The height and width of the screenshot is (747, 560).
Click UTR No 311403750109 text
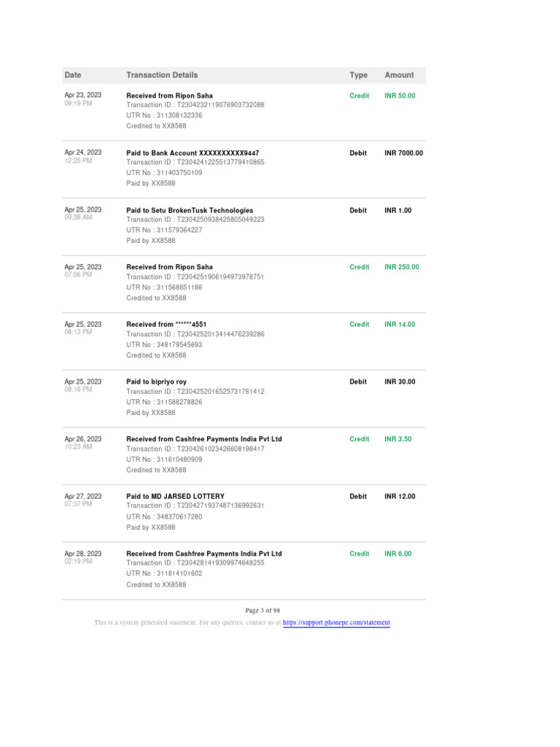[164, 173]
